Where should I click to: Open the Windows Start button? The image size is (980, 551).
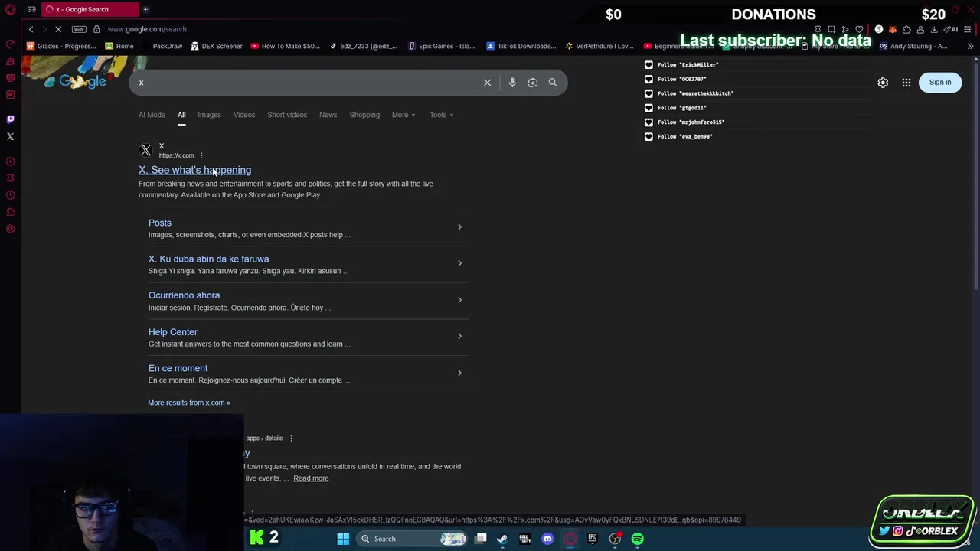pyautogui.click(x=343, y=539)
